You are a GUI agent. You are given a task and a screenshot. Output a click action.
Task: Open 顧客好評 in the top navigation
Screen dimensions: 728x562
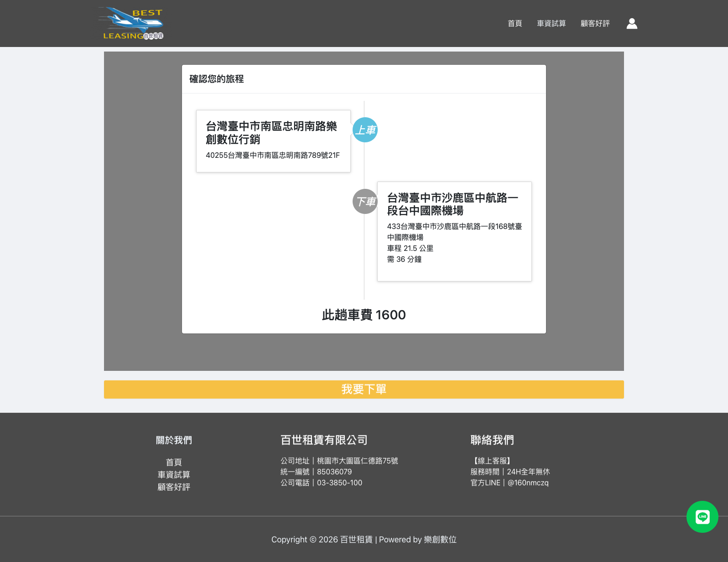(x=595, y=23)
